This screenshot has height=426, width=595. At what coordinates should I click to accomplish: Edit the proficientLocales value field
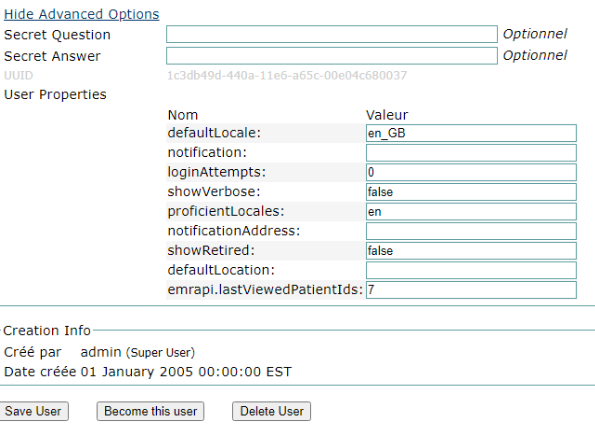pos(471,212)
